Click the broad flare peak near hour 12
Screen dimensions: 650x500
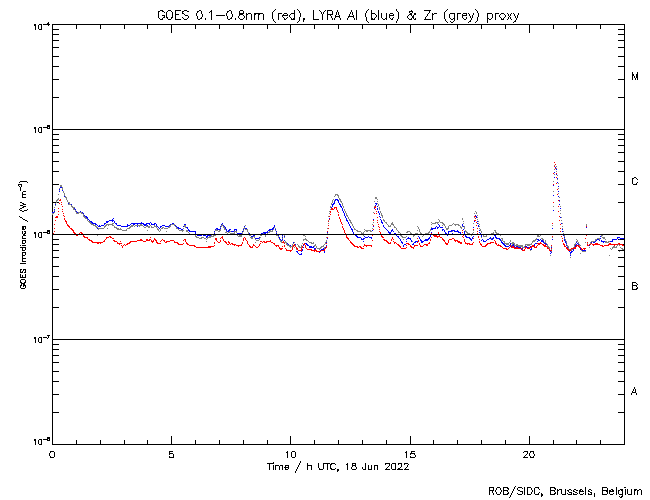tap(337, 196)
